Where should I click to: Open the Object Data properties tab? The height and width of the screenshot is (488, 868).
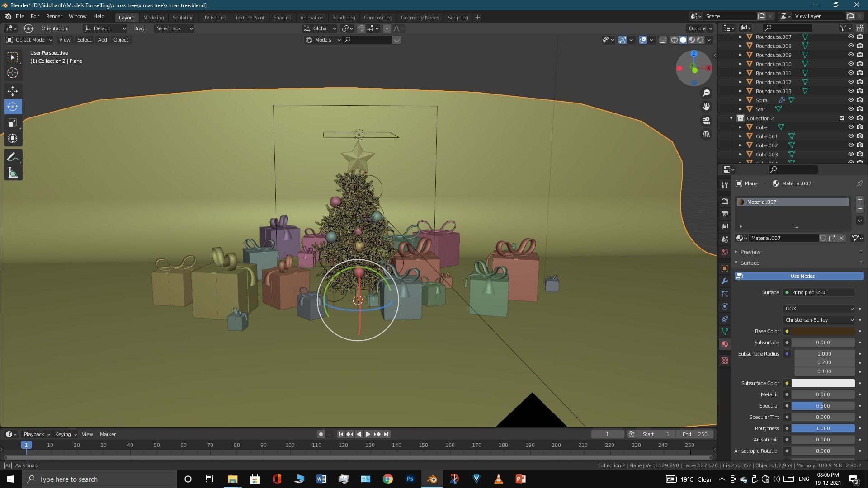pos(725,332)
